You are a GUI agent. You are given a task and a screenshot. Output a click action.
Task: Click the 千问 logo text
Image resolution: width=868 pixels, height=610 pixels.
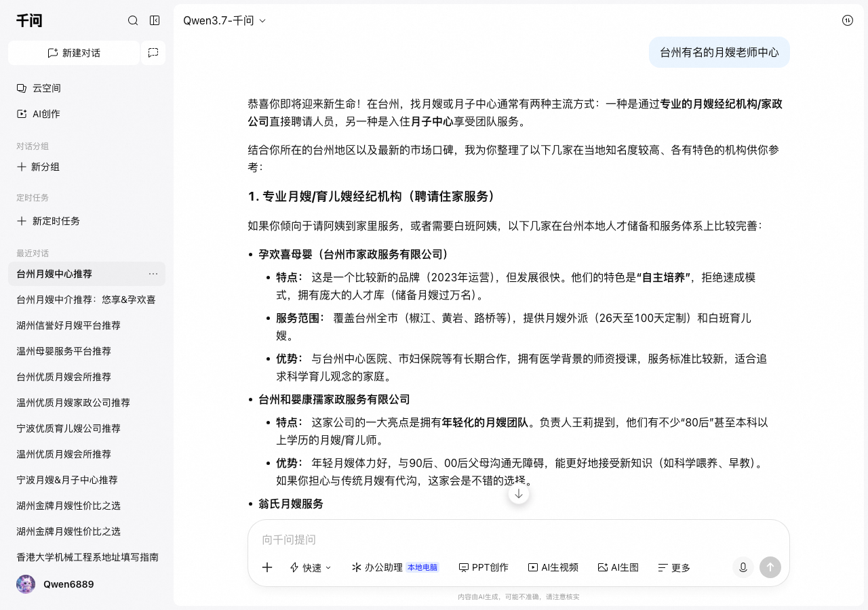click(x=29, y=20)
